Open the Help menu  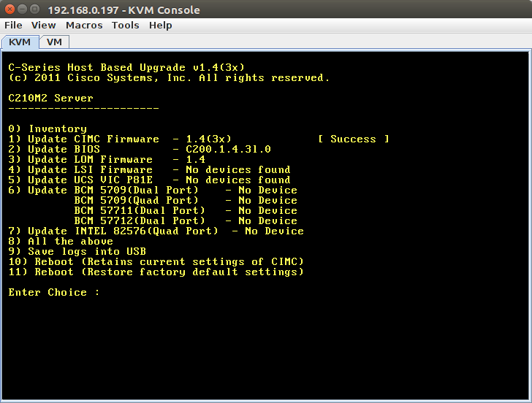pyautogui.click(x=161, y=26)
